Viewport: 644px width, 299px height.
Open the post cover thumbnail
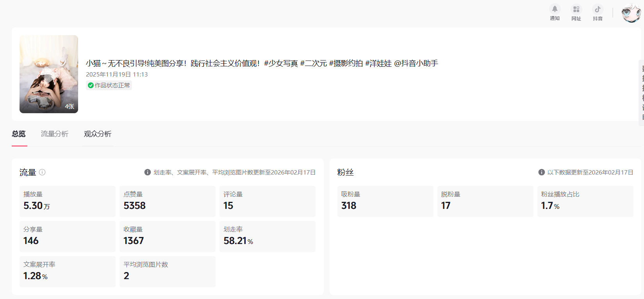[49, 74]
